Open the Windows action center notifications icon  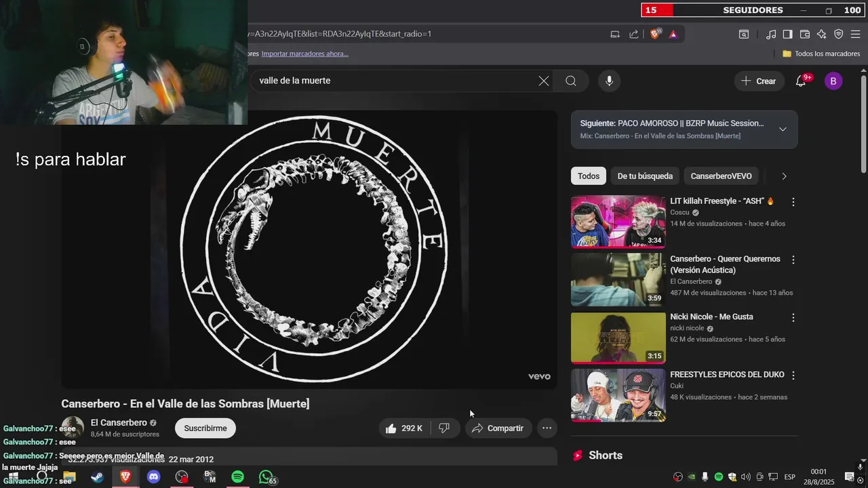pos(849,477)
